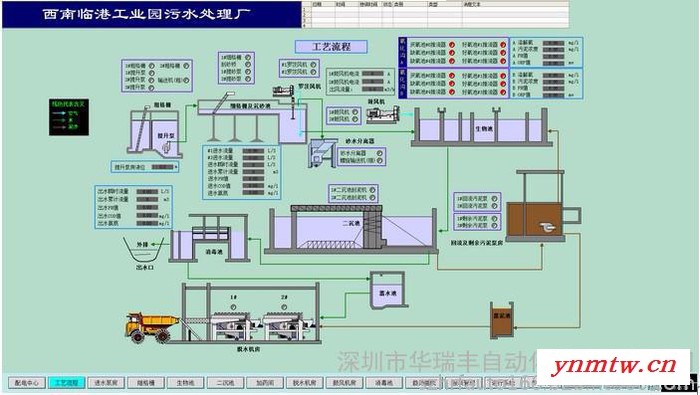Viewport: 700px width, 395px height.
Task: Click the 生物池 tank graphic
Action: click(481, 127)
